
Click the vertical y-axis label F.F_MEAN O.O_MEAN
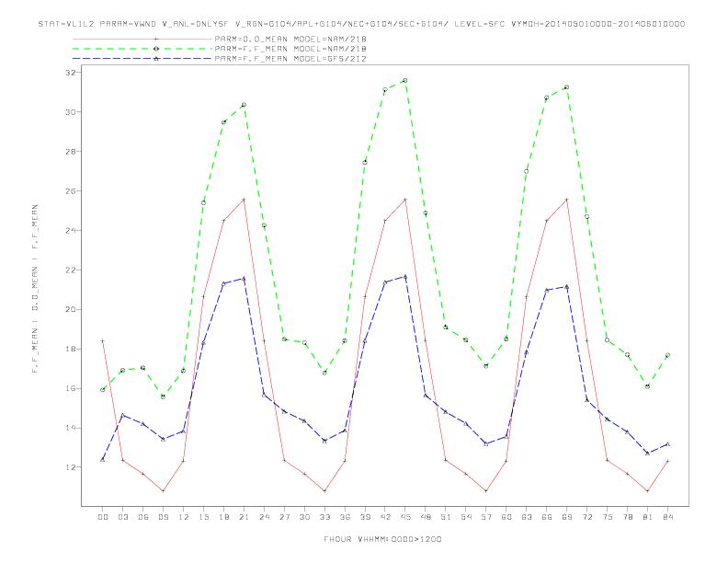(35, 289)
